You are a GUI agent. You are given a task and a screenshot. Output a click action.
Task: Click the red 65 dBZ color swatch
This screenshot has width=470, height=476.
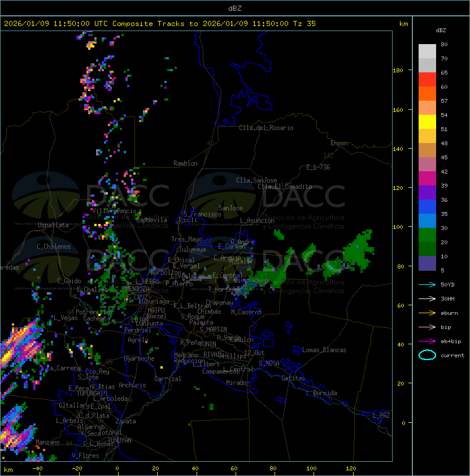[x=427, y=79]
